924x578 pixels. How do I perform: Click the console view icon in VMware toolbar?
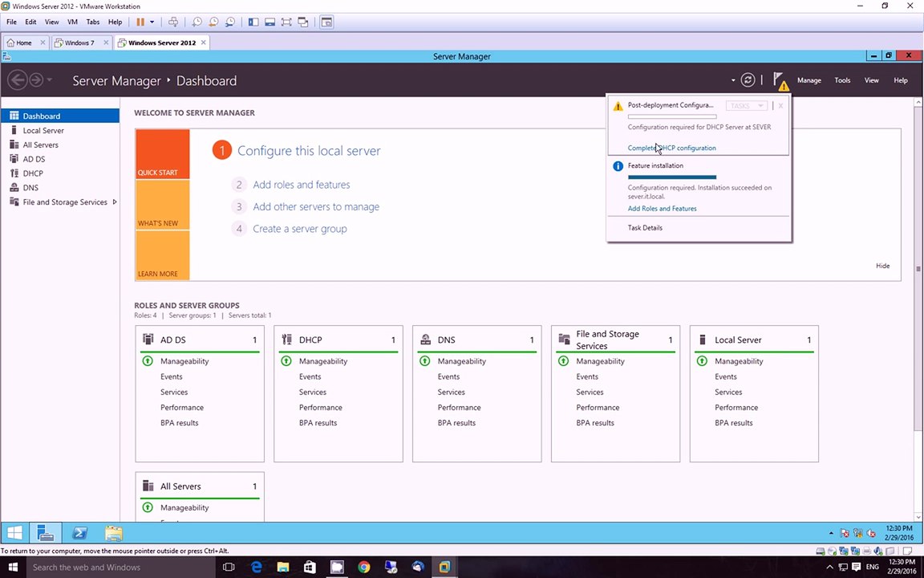pyautogui.click(x=326, y=22)
